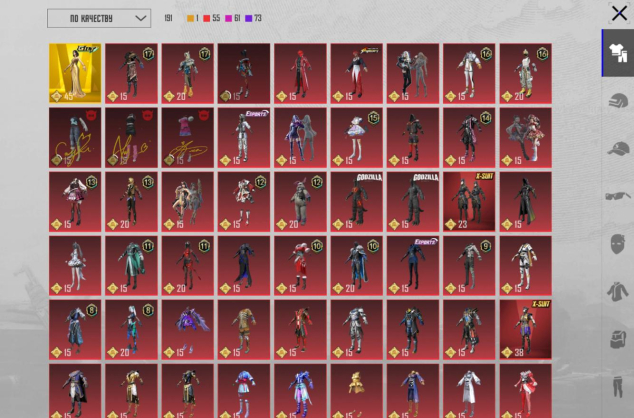The image size is (634, 418).
Task: Open the face mask category
Action: pyautogui.click(x=617, y=245)
